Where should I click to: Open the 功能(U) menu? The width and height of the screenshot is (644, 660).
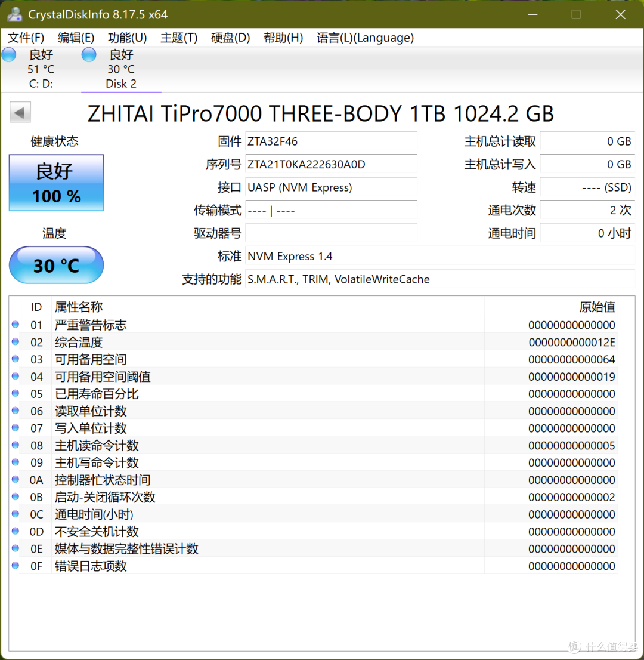126,38
